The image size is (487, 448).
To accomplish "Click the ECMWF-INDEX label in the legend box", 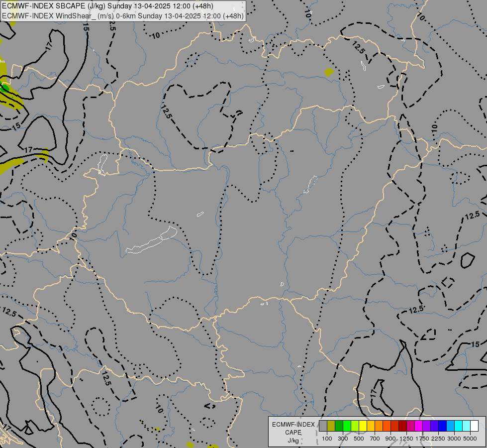I will click(x=293, y=425).
